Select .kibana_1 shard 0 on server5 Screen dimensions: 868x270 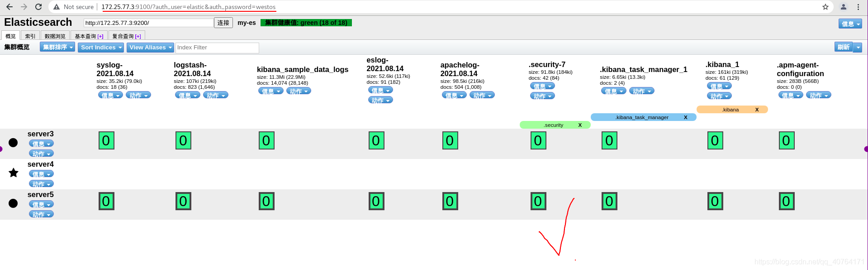pyautogui.click(x=715, y=201)
